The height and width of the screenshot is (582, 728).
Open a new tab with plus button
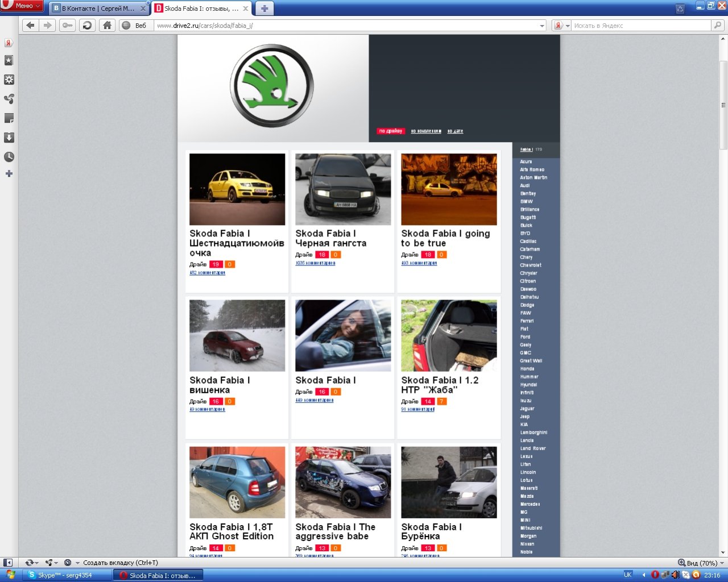click(x=264, y=9)
